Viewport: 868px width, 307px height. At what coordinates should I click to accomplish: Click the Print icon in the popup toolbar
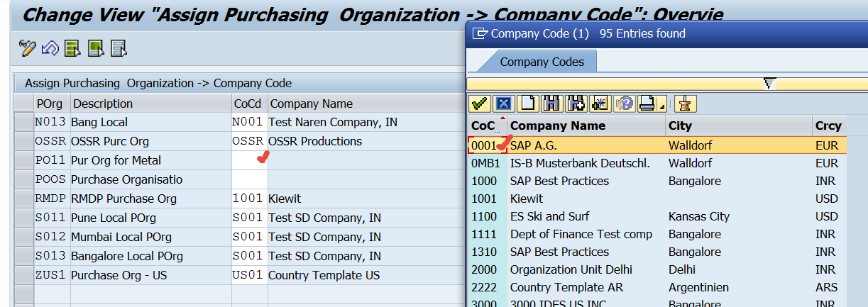(647, 104)
